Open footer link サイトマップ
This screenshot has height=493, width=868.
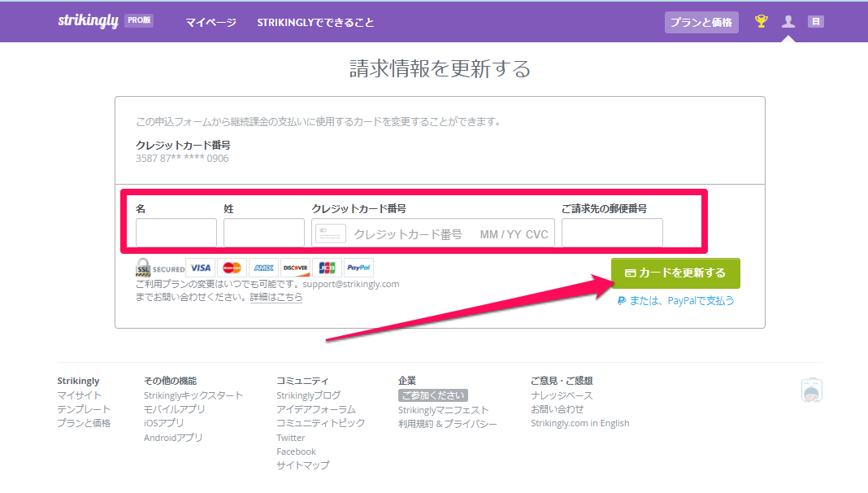coord(303,465)
